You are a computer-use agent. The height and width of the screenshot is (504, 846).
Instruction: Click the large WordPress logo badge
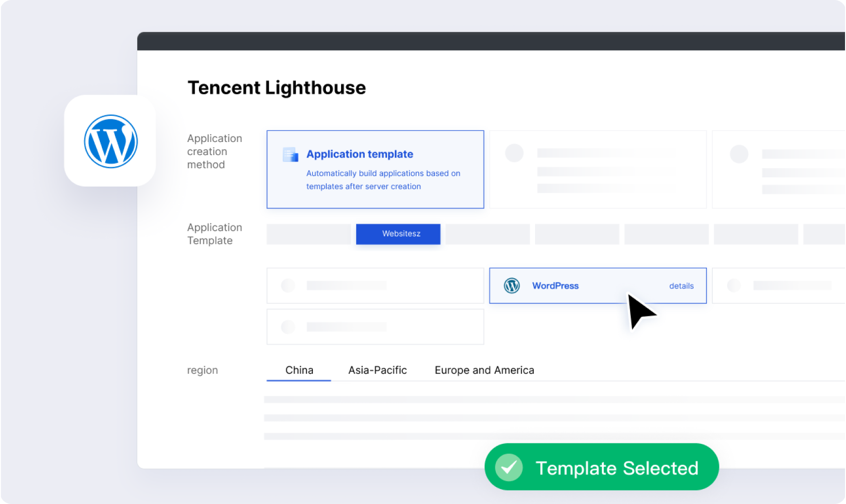[110, 141]
